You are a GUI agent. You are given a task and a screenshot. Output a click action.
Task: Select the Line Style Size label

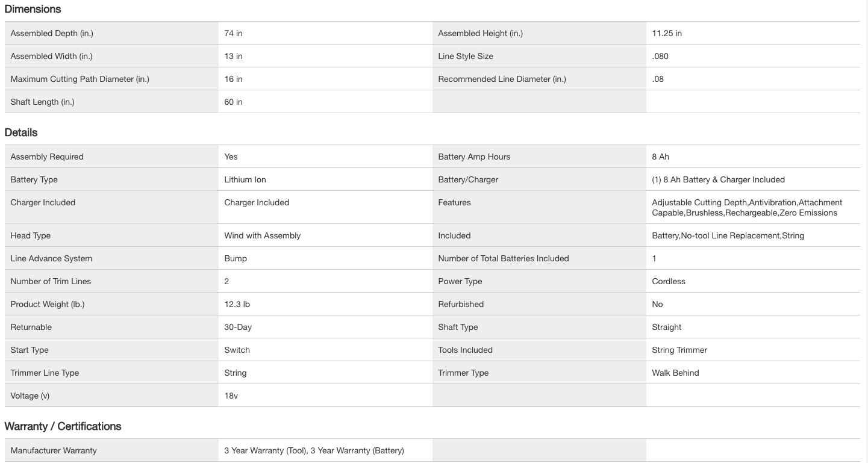(466, 56)
